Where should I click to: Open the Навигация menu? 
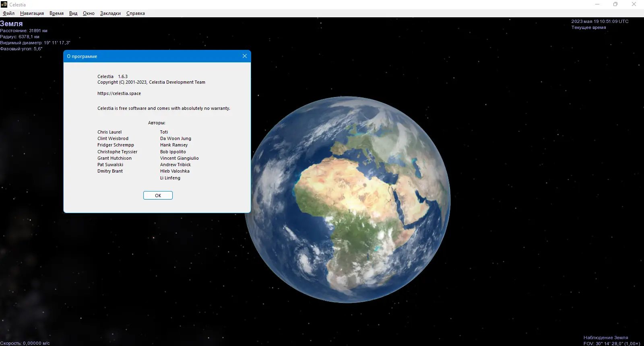[32, 13]
